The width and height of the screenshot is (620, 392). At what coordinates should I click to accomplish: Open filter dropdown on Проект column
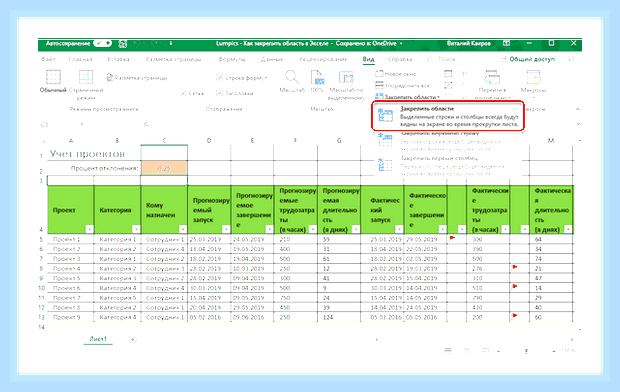(x=89, y=229)
